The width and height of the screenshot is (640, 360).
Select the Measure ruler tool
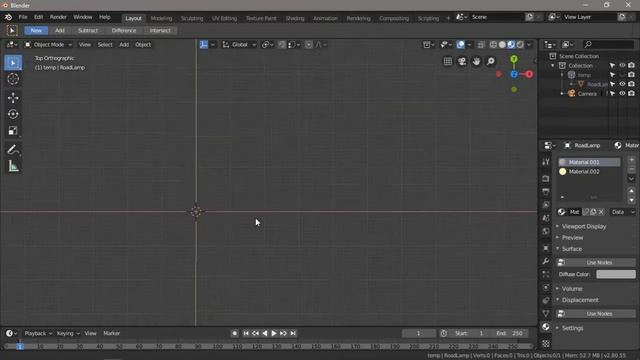(13, 167)
